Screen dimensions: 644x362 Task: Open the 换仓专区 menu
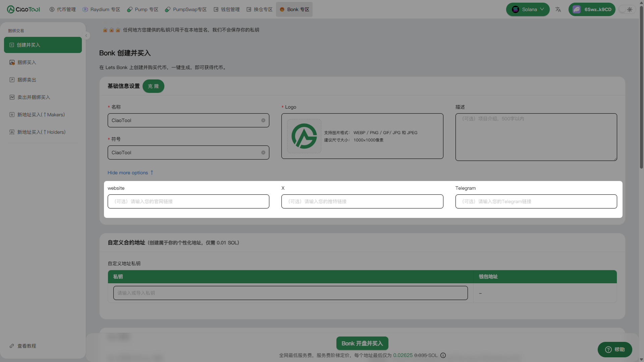click(259, 9)
